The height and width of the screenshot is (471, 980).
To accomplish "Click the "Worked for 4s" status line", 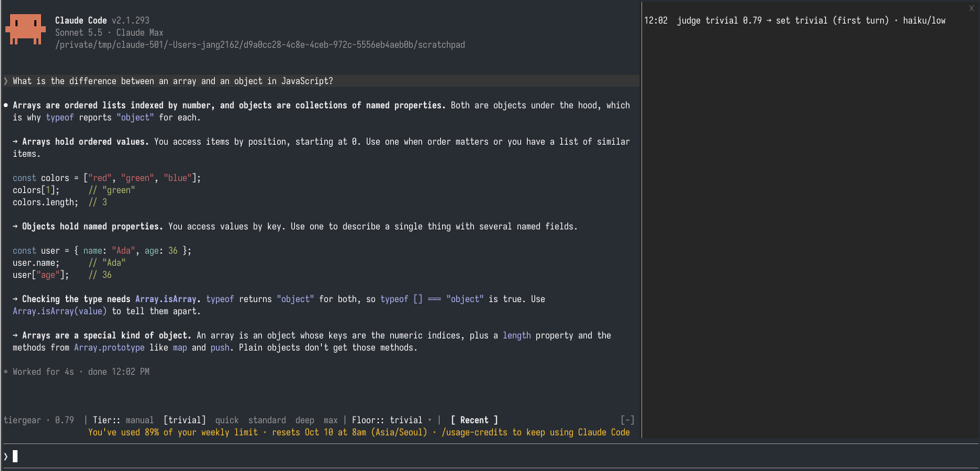I will click(77, 371).
